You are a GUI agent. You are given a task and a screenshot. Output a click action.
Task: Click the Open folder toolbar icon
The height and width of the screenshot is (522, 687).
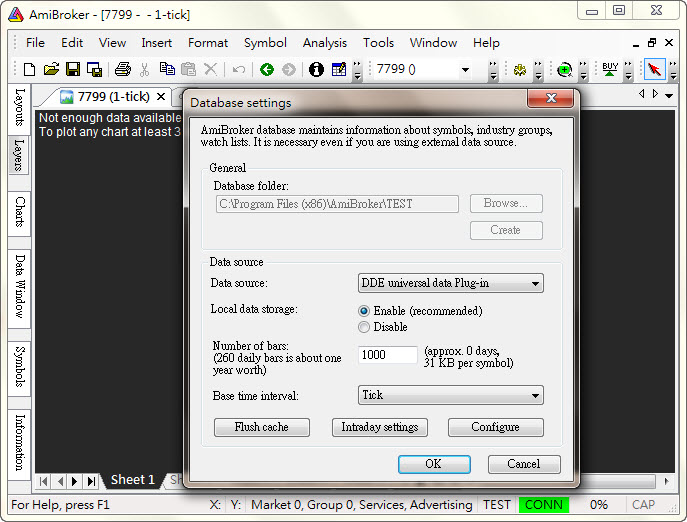pyautogui.click(x=51, y=69)
